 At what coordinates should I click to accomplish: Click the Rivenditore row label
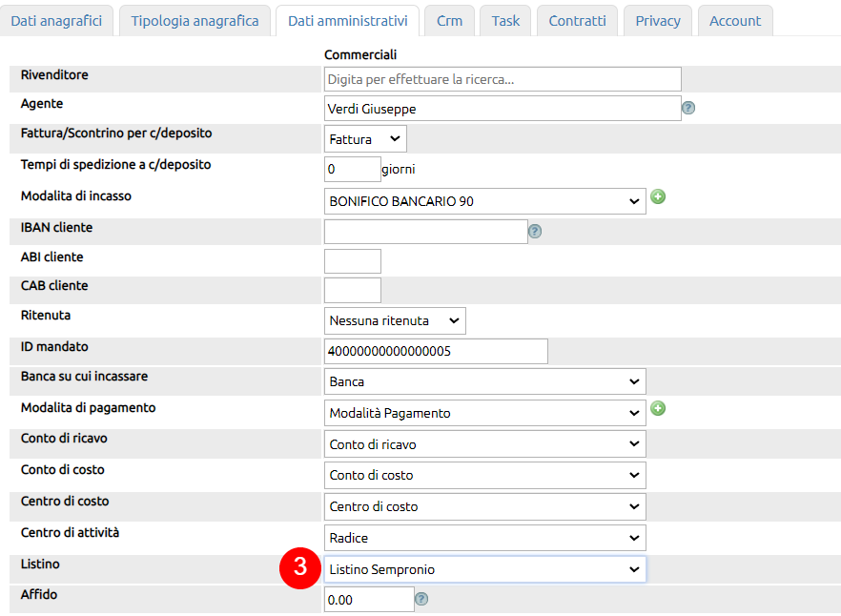point(54,75)
